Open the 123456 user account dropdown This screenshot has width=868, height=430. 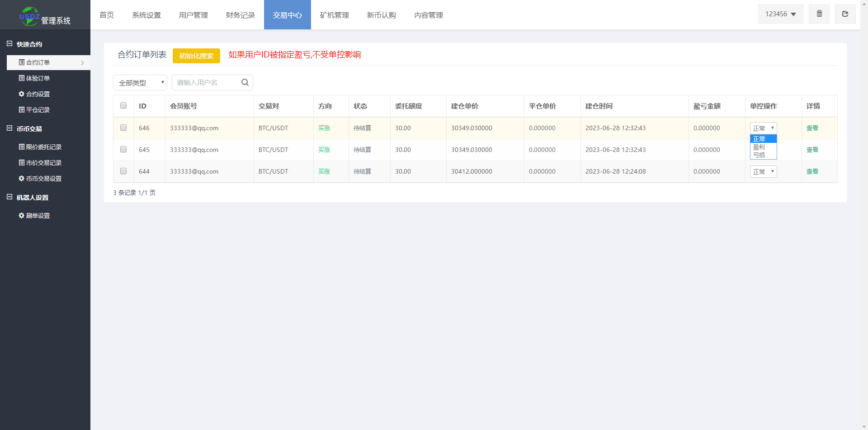tap(780, 14)
